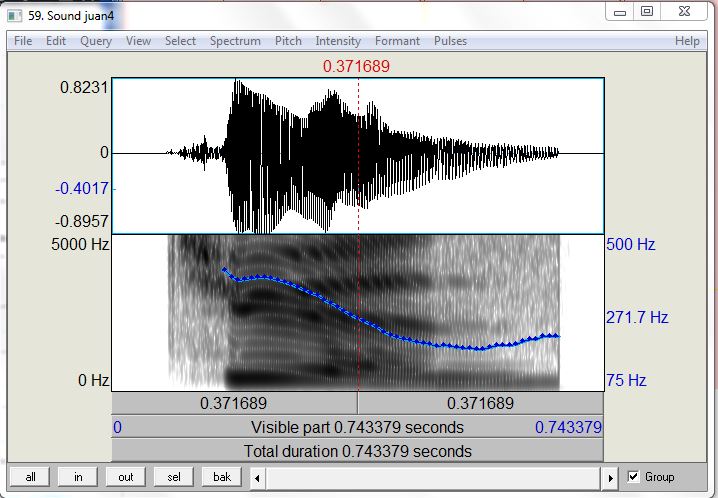Open the Edit menu
Image resolution: width=718 pixels, height=498 pixels.
pyautogui.click(x=56, y=41)
